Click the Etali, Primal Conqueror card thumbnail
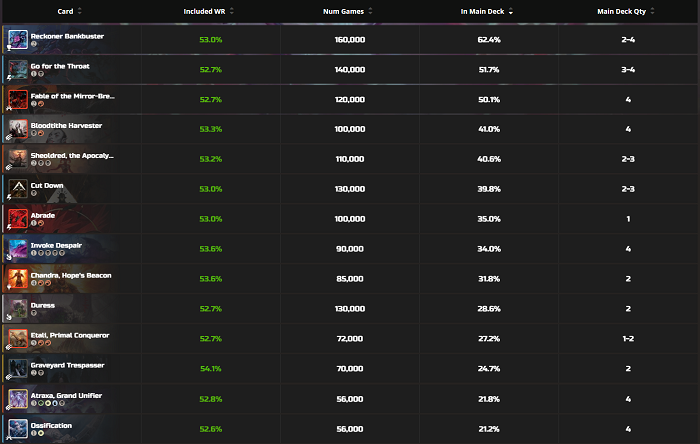700x444 pixels. pyautogui.click(x=18, y=339)
